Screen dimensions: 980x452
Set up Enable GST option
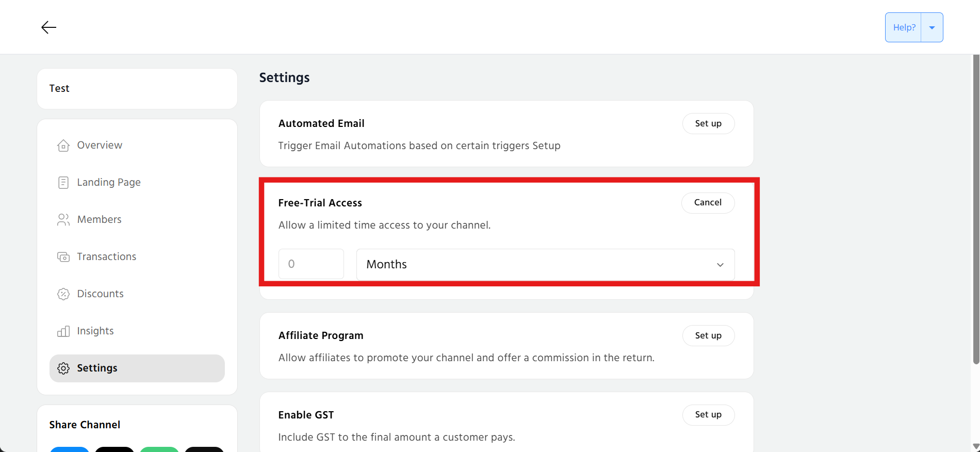coord(708,415)
